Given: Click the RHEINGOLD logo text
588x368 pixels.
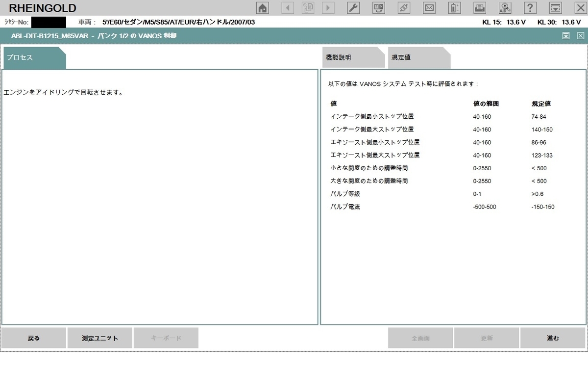Looking at the screenshot, I should 43,8.
